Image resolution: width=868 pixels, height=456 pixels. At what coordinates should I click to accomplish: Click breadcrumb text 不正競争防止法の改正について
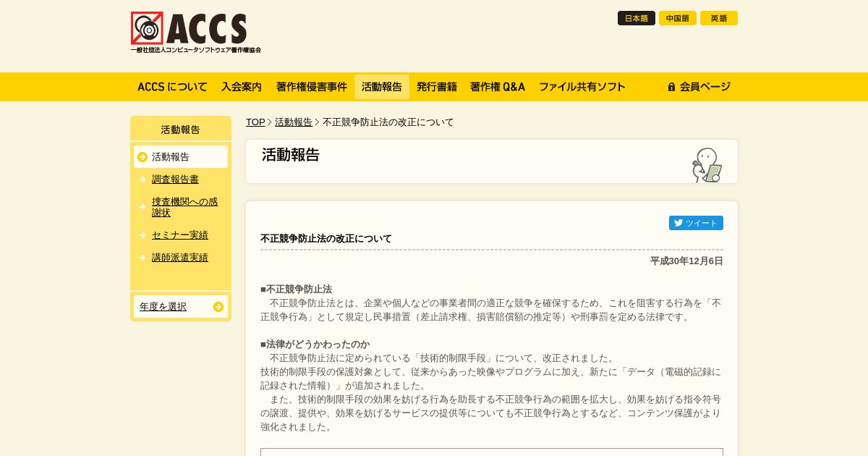click(x=388, y=122)
